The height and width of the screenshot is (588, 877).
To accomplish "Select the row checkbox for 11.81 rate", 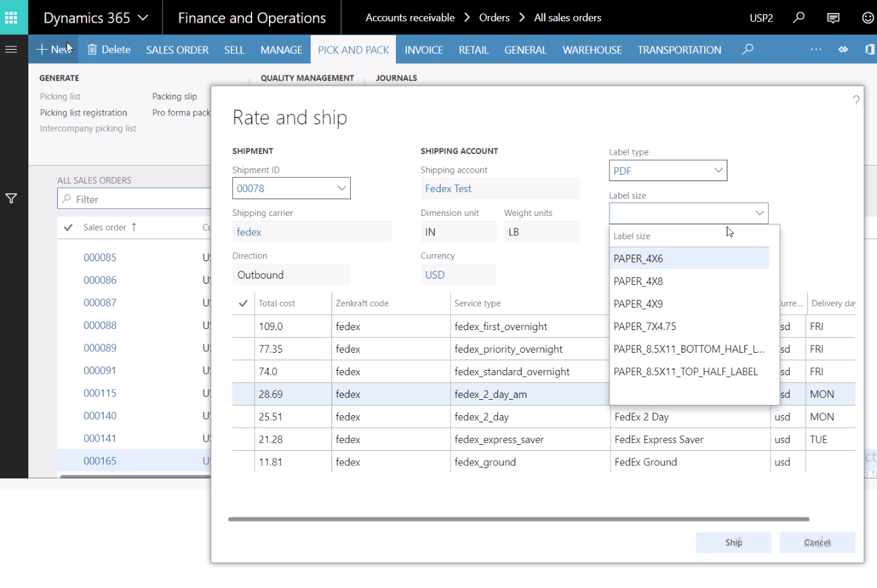I will [x=243, y=462].
